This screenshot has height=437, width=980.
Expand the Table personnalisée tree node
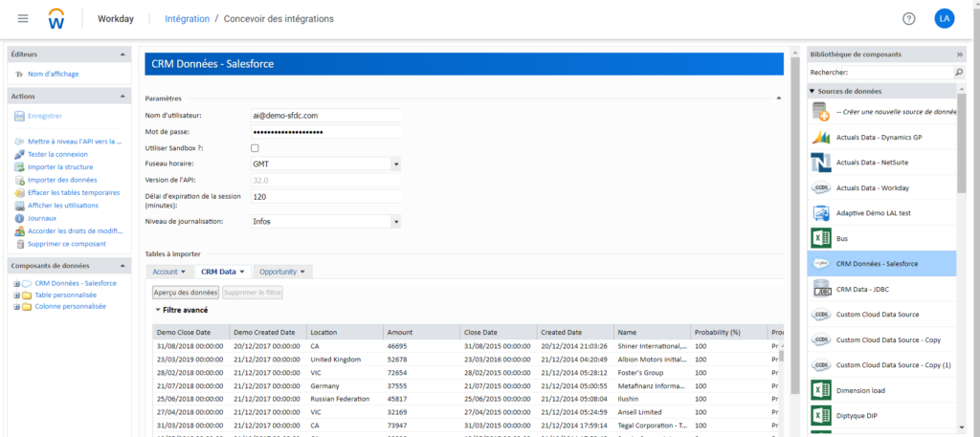click(16, 295)
